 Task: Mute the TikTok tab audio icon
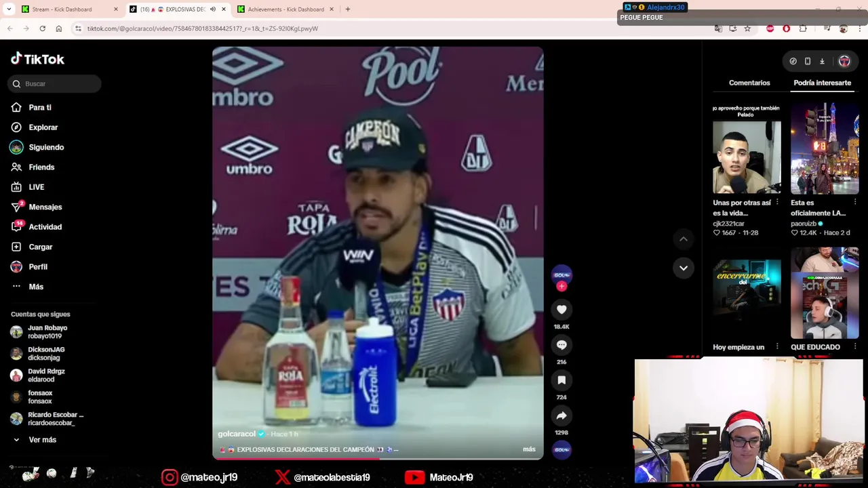click(x=213, y=9)
